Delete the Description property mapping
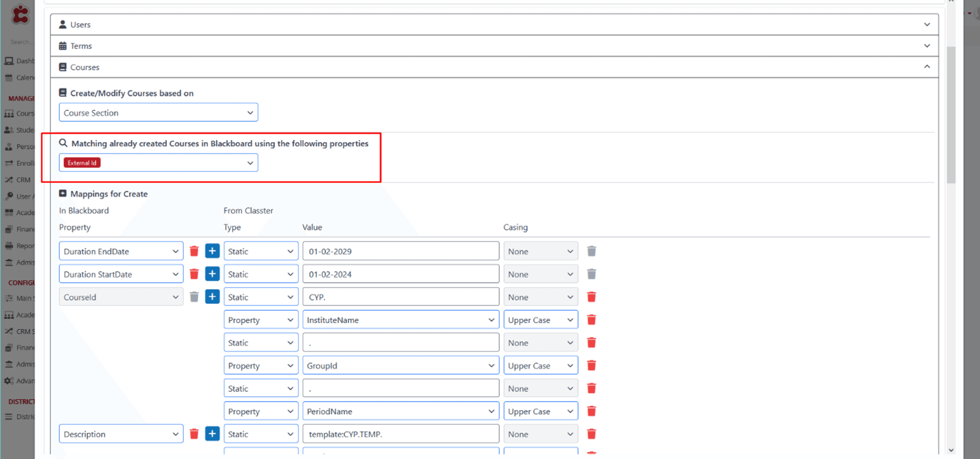 [x=194, y=434]
